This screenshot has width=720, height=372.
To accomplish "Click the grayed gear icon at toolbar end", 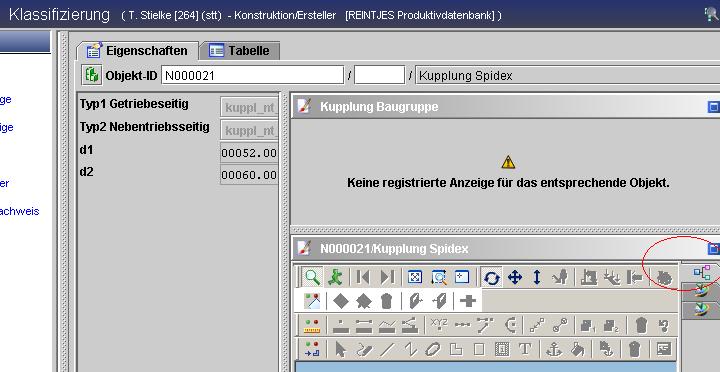I will 664,277.
